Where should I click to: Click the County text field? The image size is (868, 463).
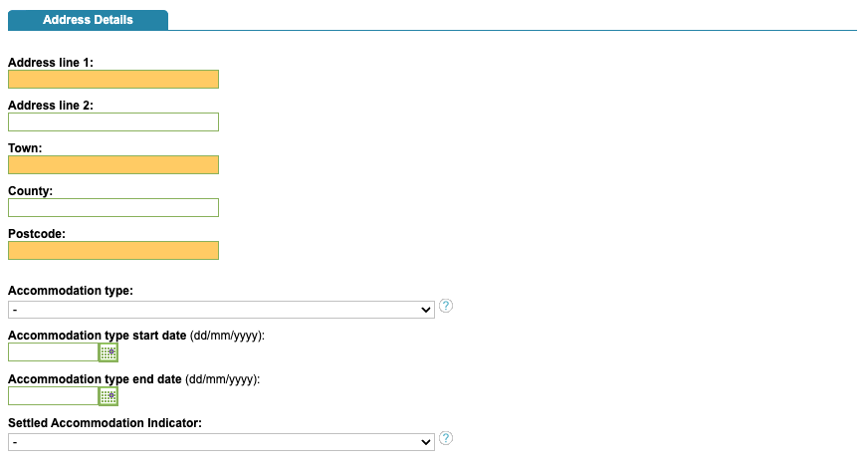pos(113,208)
